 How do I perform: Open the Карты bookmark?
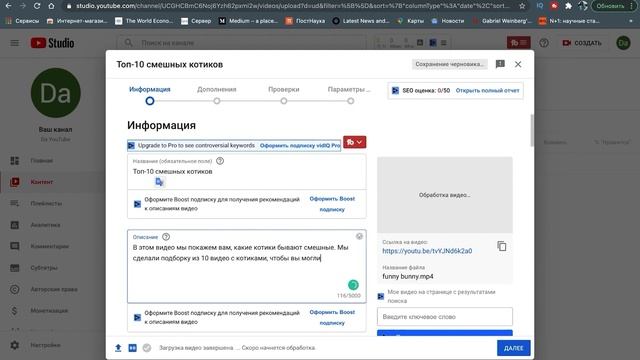point(411,21)
